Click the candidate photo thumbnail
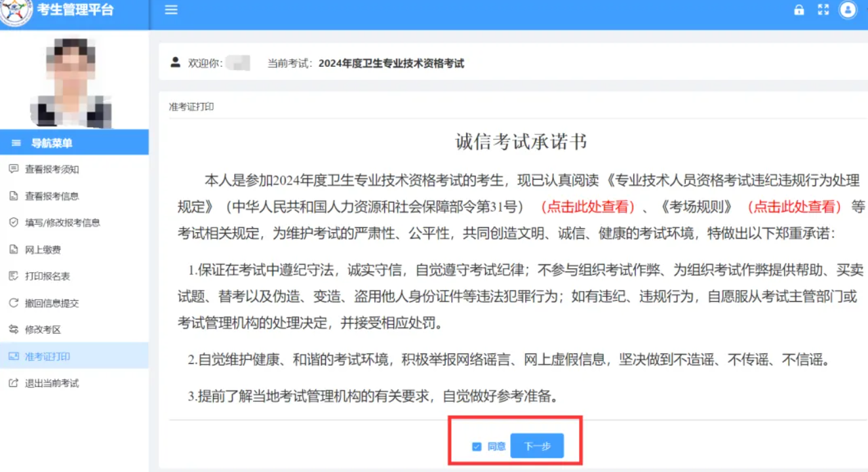The width and height of the screenshot is (868, 472). coord(71,81)
